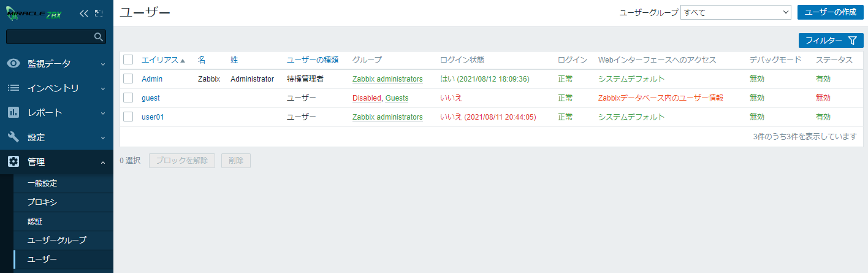The image size is (868, 273).
Task: Click the eye icon for 監視データ
Action: [13, 63]
